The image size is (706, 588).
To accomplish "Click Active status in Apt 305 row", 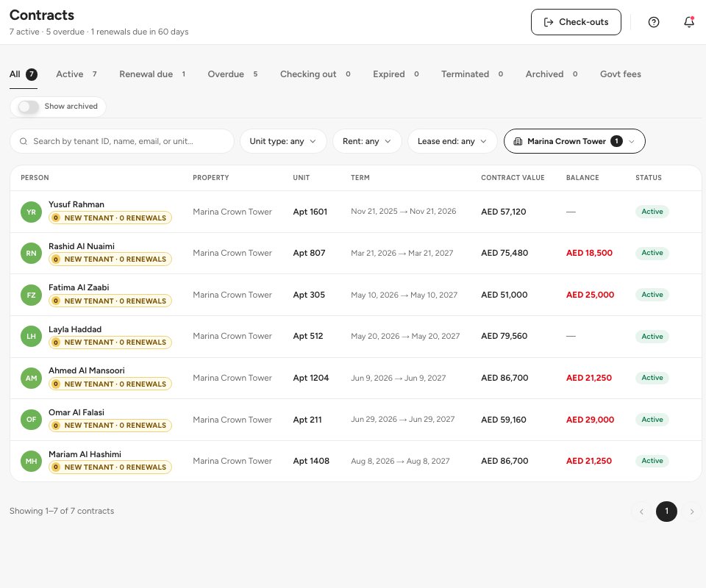I will pyautogui.click(x=652, y=295).
